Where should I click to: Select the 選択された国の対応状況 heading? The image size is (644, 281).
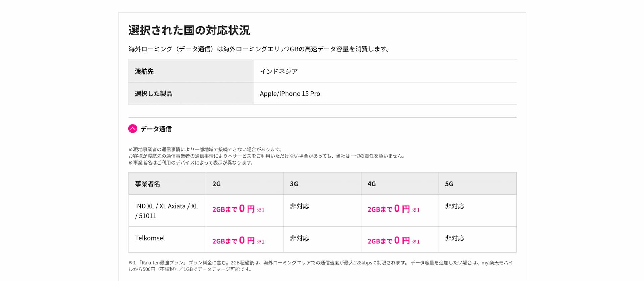(x=189, y=30)
